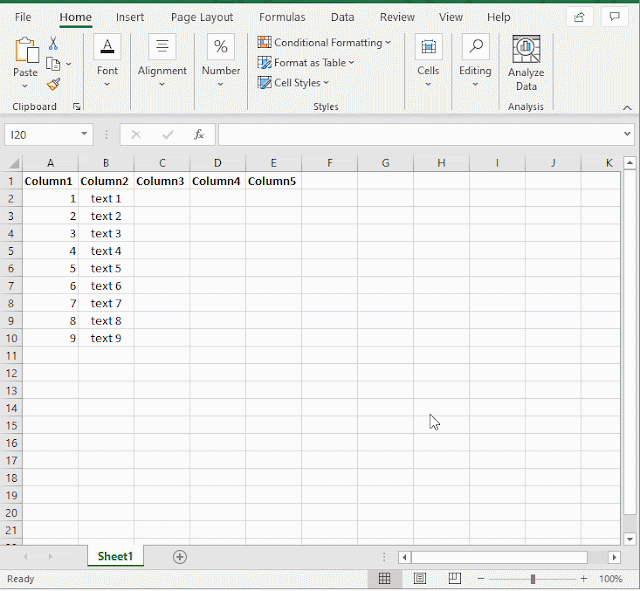Viewport: 640px width, 591px height.
Task: Select the Sheet1 tab
Action: [115, 556]
